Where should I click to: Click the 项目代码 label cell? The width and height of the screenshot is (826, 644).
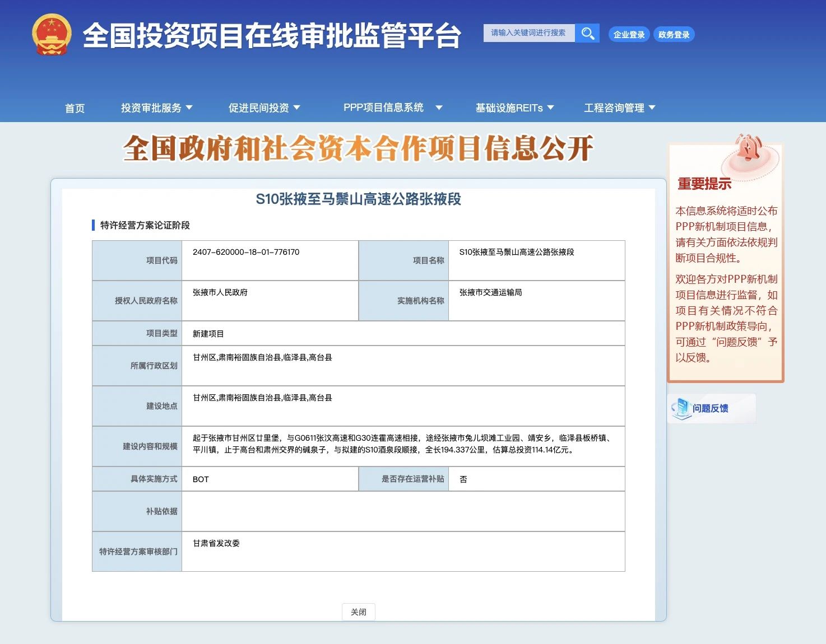(137, 260)
